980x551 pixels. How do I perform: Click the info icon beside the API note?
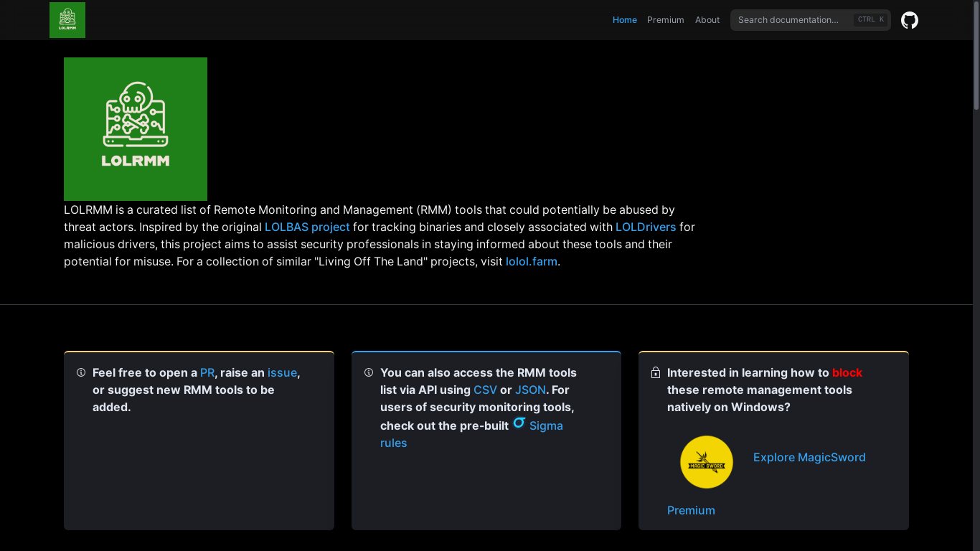pyautogui.click(x=369, y=372)
